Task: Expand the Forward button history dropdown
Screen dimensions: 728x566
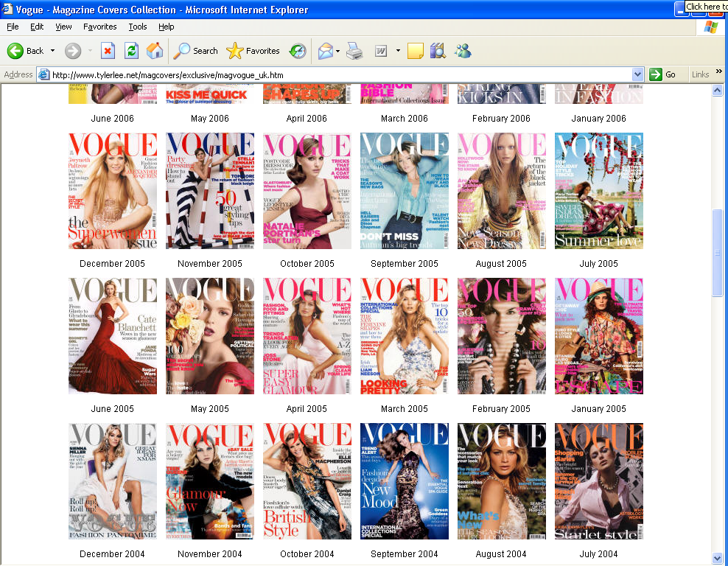Action: coord(90,51)
